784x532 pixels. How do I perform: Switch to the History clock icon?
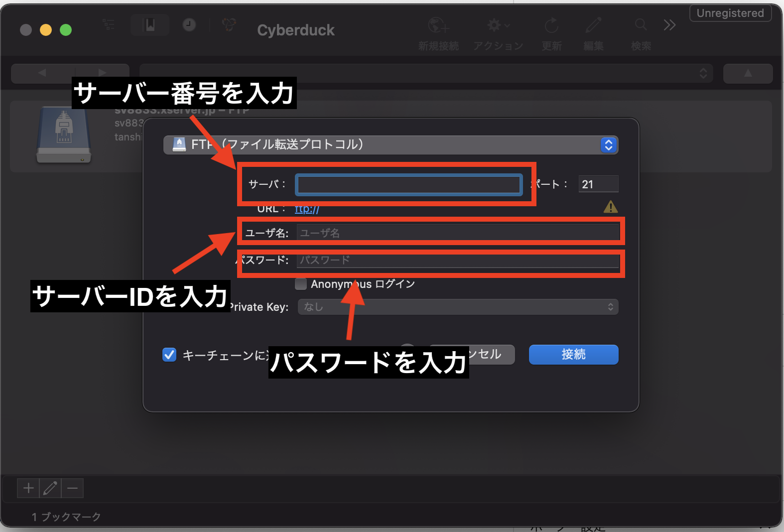(x=189, y=25)
